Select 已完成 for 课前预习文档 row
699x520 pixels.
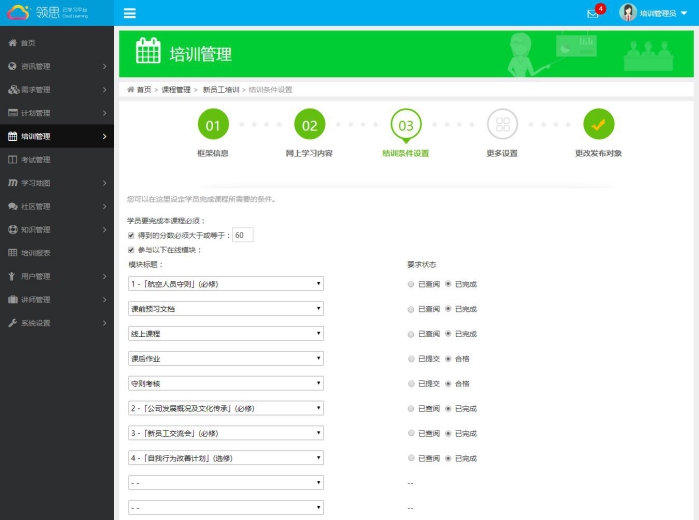448,309
